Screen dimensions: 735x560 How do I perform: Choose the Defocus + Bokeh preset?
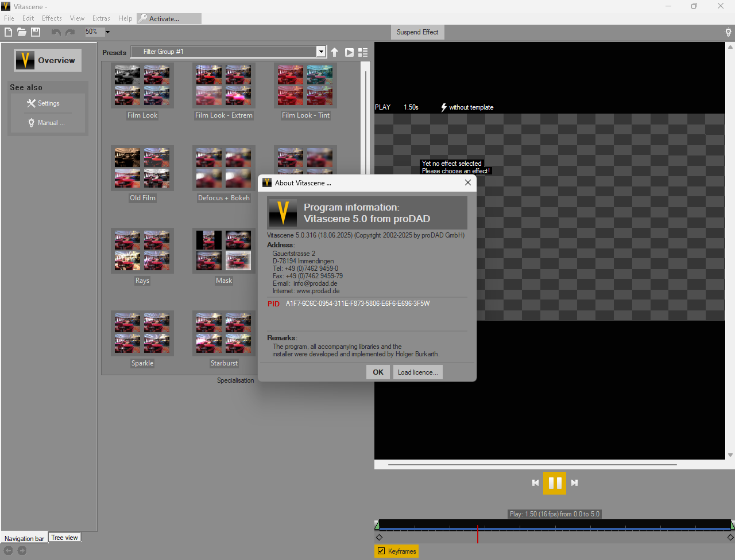224,168
